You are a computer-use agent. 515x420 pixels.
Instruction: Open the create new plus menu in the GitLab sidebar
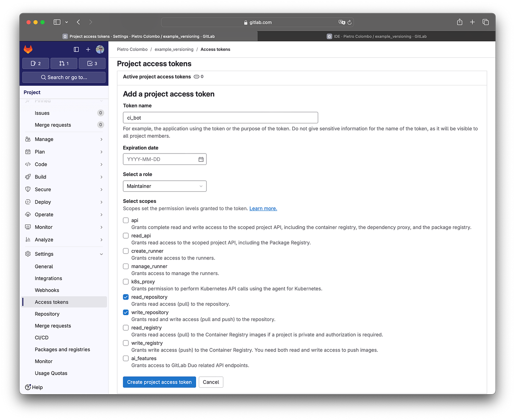[88, 49]
